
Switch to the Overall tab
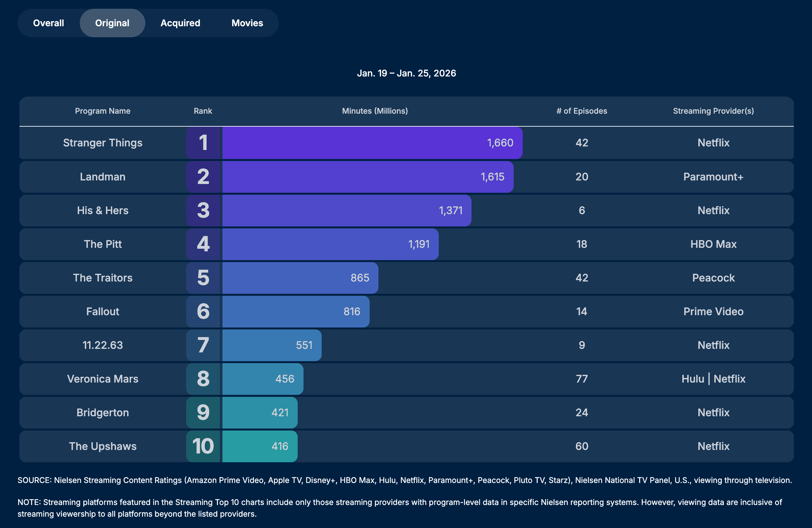click(x=48, y=23)
